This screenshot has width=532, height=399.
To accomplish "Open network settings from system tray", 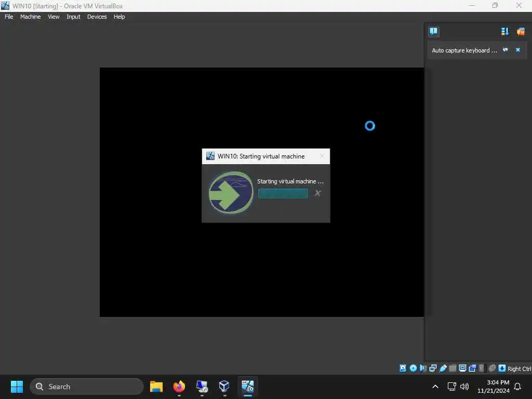I will point(451,387).
